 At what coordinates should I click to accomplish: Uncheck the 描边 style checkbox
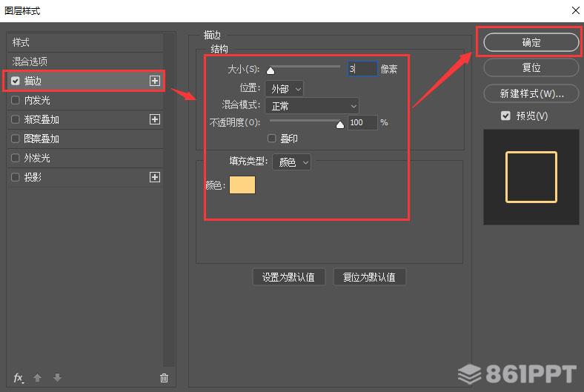tap(16, 81)
